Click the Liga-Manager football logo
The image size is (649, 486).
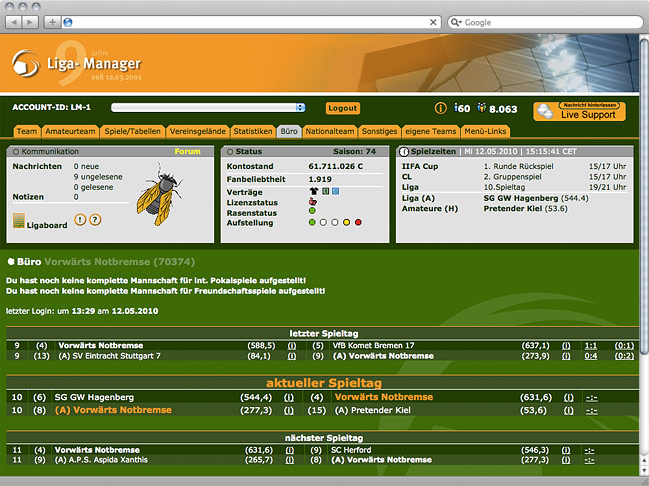tap(26, 64)
